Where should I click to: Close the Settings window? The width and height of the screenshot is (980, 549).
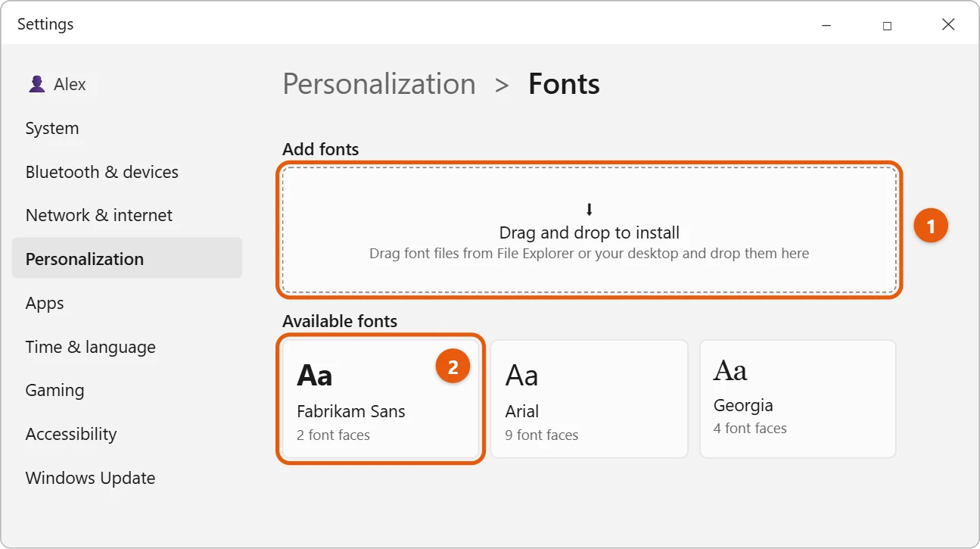tap(948, 25)
